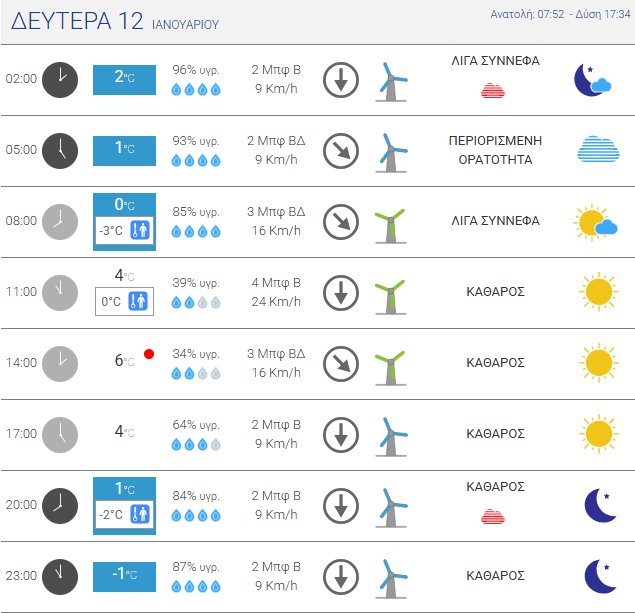Click the ΔΕΥΤΕΡΑ 12 date heading

coord(78,22)
